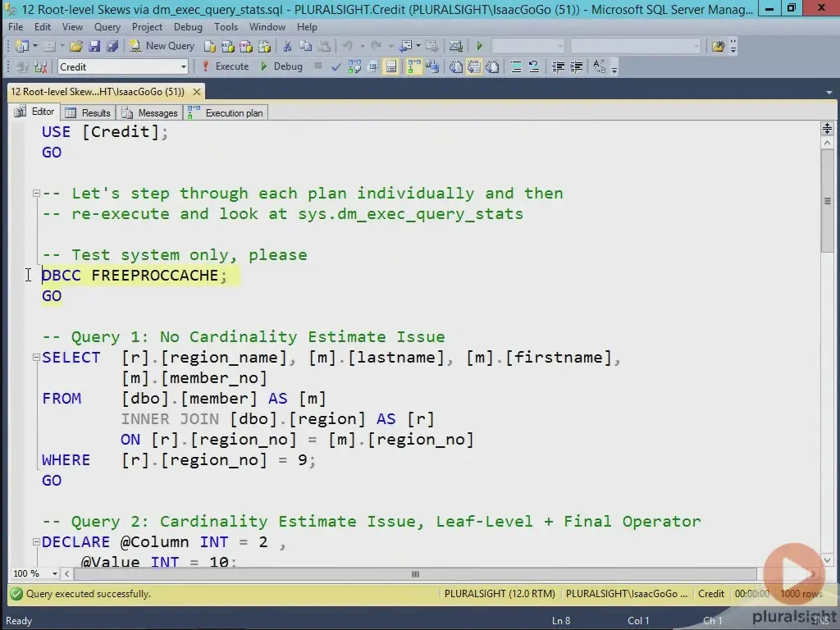This screenshot has width=840, height=630.
Task: Comment out the selected lines
Action: pos(515,67)
